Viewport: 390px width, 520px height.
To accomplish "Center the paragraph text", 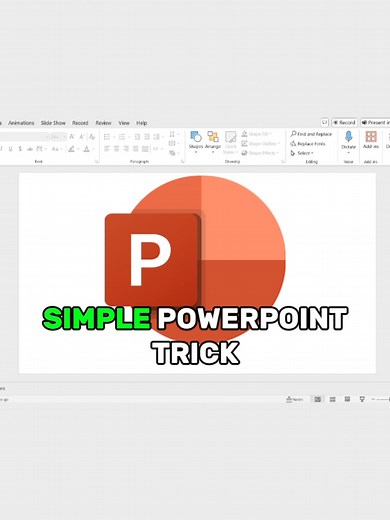I will (x=116, y=149).
